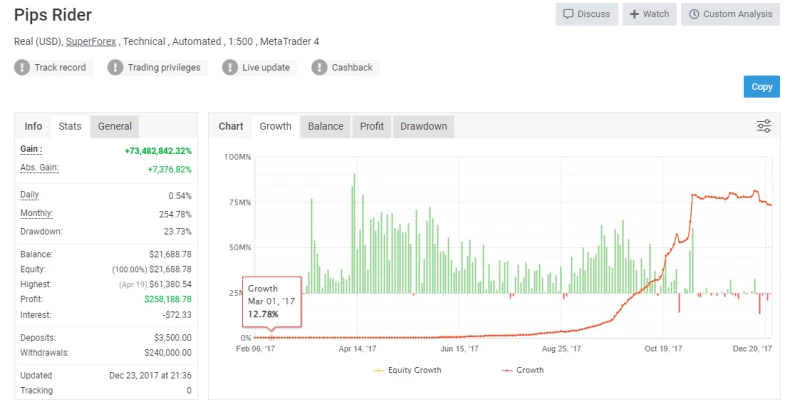Viewport: 800px width, 402px height.
Task: Click the Track record status icon
Action: click(x=22, y=68)
